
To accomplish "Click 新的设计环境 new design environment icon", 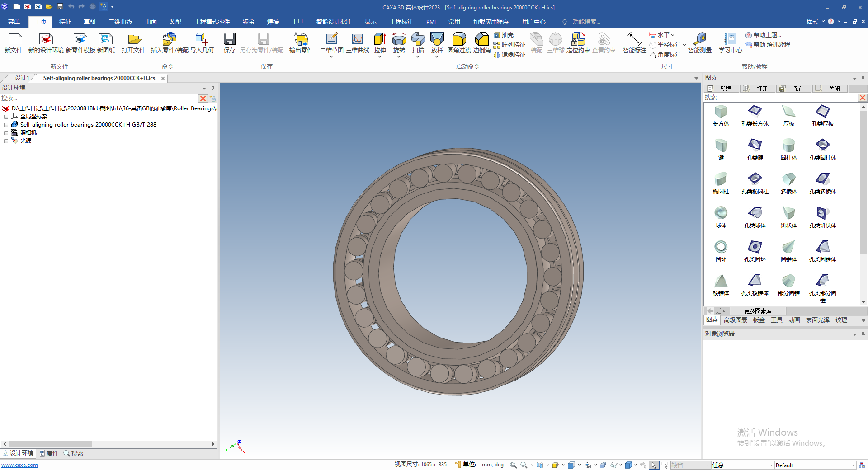I will click(x=46, y=43).
